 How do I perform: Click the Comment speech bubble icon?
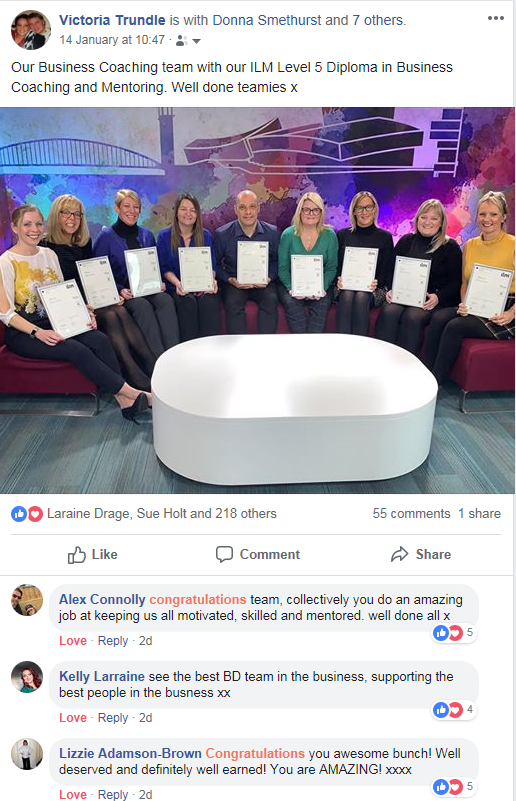coord(224,554)
